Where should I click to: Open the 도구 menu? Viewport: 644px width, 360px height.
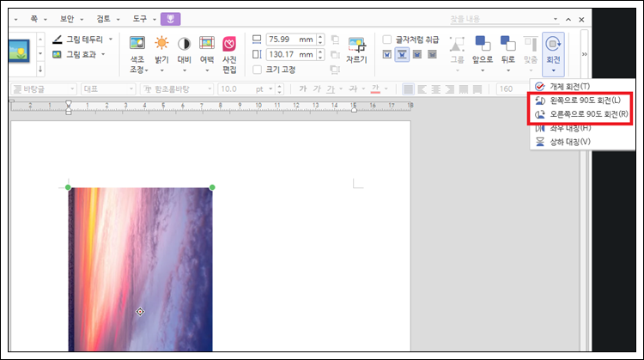[x=143, y=19]
